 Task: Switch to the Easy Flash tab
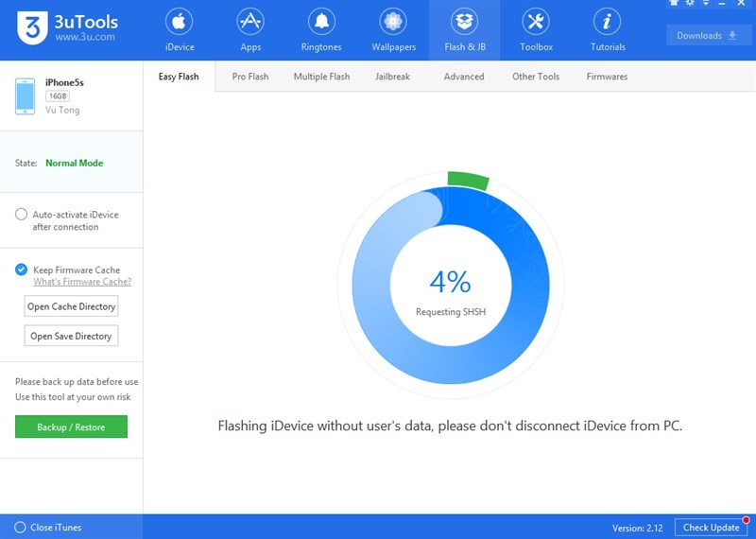pyautogui.click(x=179, y=77)
